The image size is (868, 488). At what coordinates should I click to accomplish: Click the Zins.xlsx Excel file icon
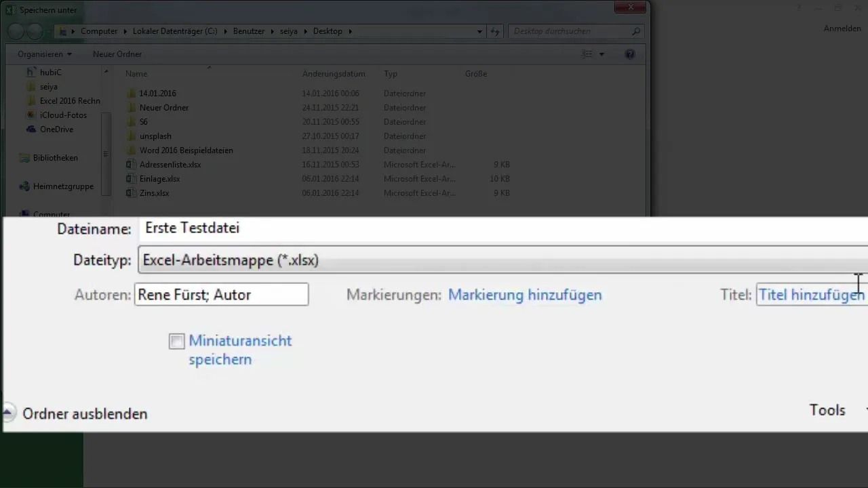pyautogui.click(x=132, y=193)
